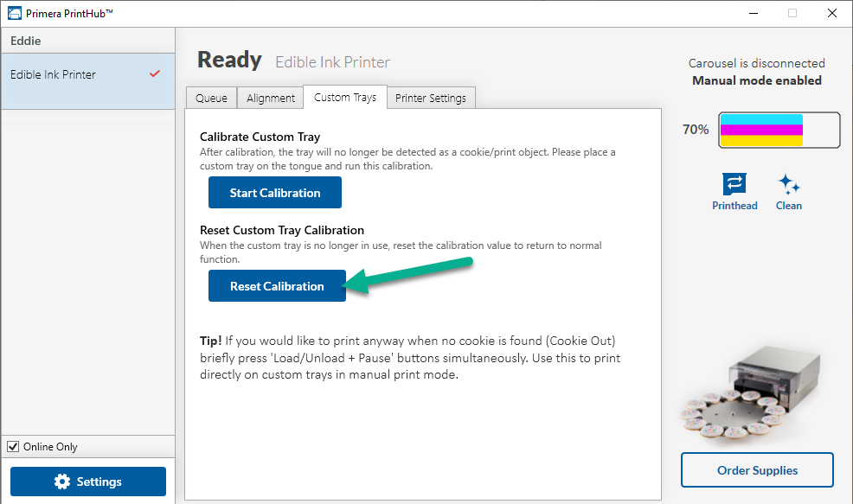853x504 pixels.
Task: Click the red checkmark beside Edible Ink Printer
Action: [155, 73]
